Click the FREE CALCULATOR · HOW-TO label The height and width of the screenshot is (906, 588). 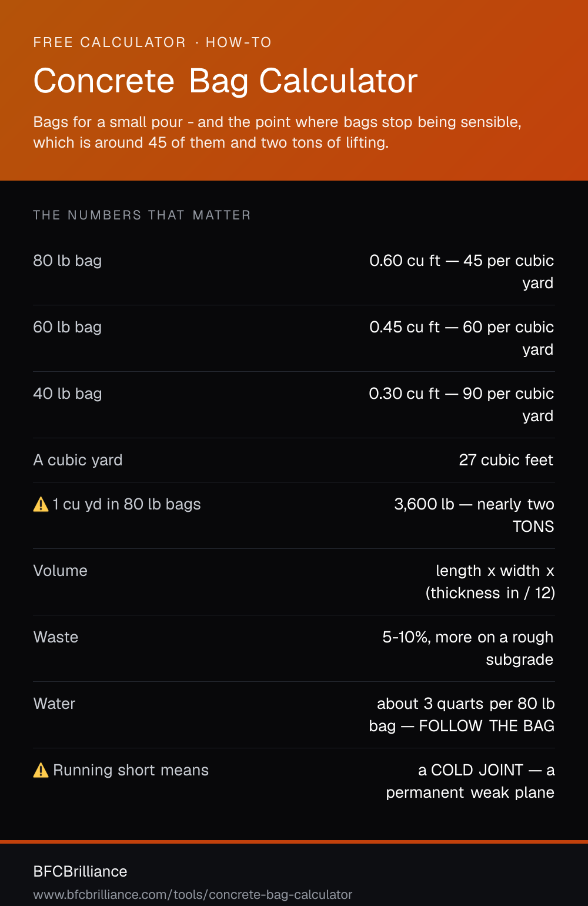[152, 42]
